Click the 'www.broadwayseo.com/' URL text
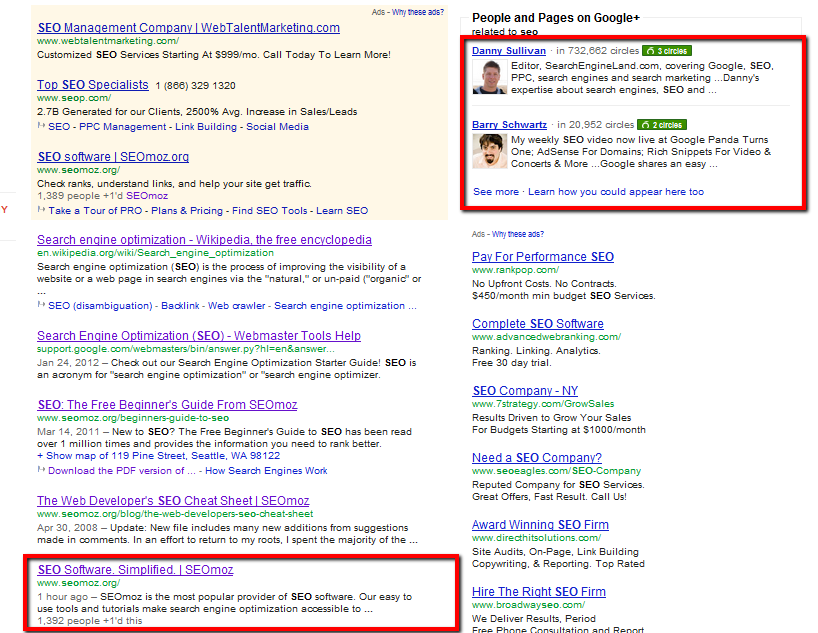Viewport: 818px width, 633px height. [x=528, y=605]
